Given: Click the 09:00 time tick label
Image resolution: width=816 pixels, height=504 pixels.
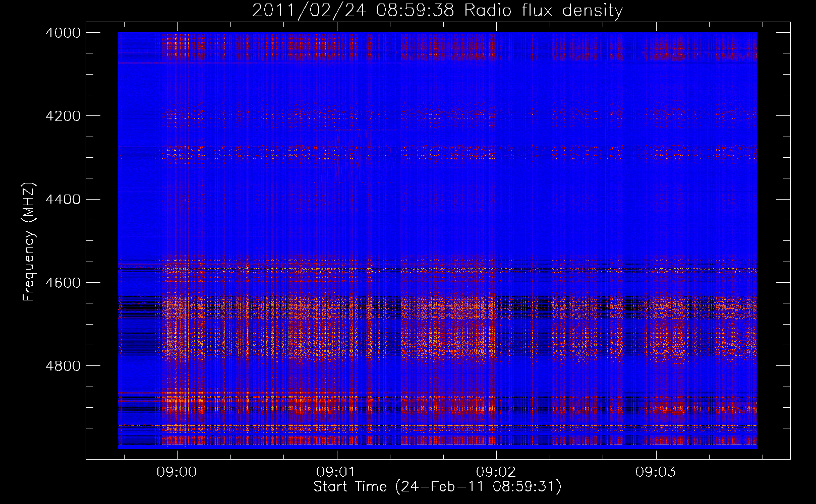Looking at the screenshot, I should (x=177, y=472).
